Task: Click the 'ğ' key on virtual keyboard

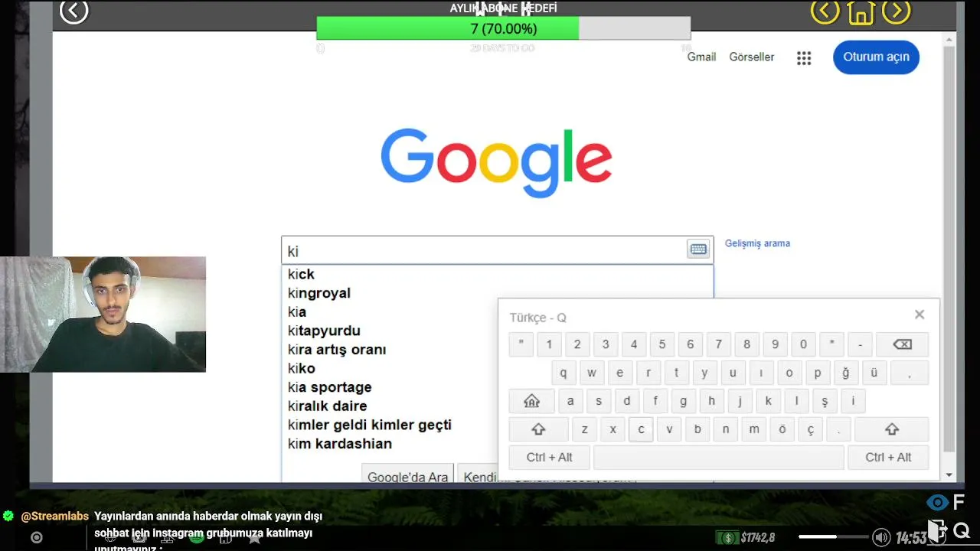Action: [846, 373]
